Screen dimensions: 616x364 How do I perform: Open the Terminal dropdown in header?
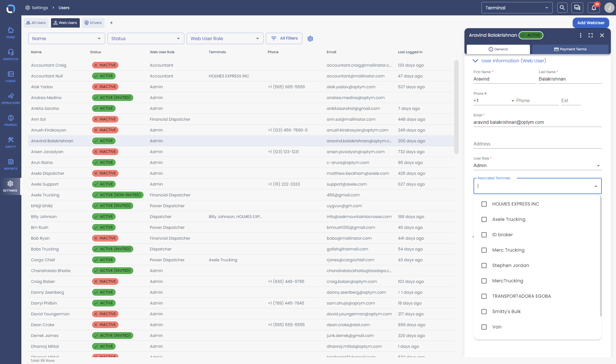517,8
